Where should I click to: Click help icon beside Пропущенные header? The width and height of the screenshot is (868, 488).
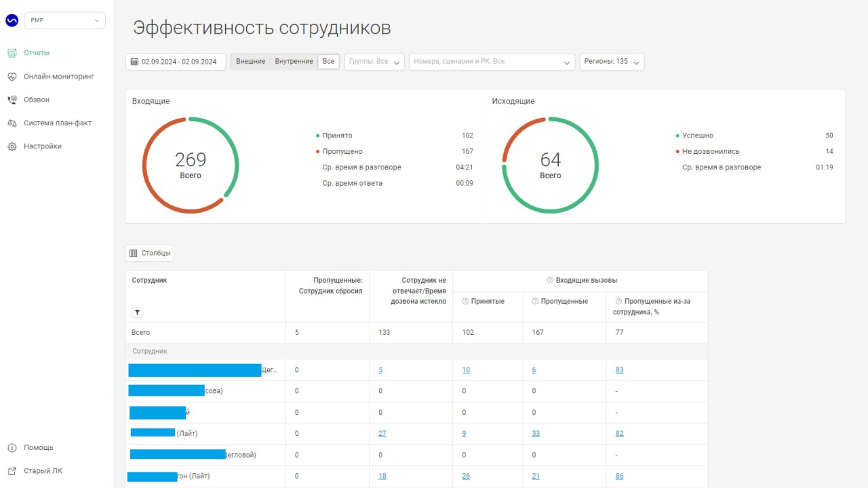click(535, 302)
